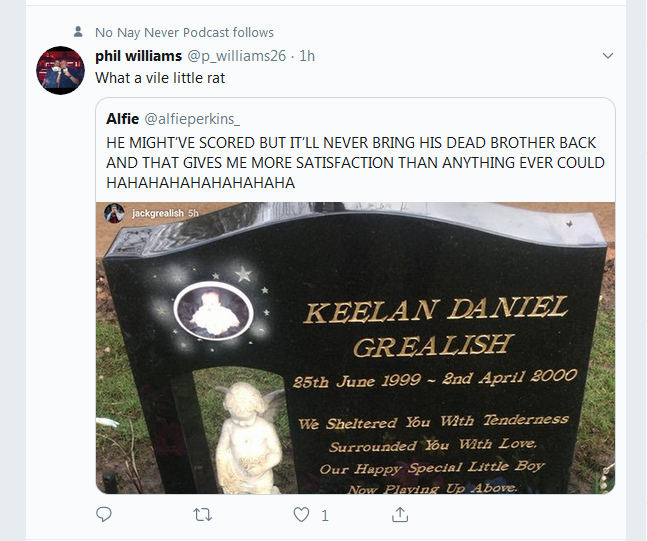Open the 1h timestamp link
This screenshot has width=647, height=541.
[x=307, y=56]
